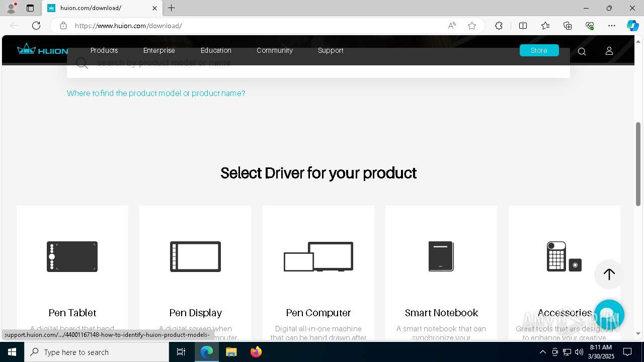Open the notification center
This screenshot has height=362, width=644.
click(627, 352)
